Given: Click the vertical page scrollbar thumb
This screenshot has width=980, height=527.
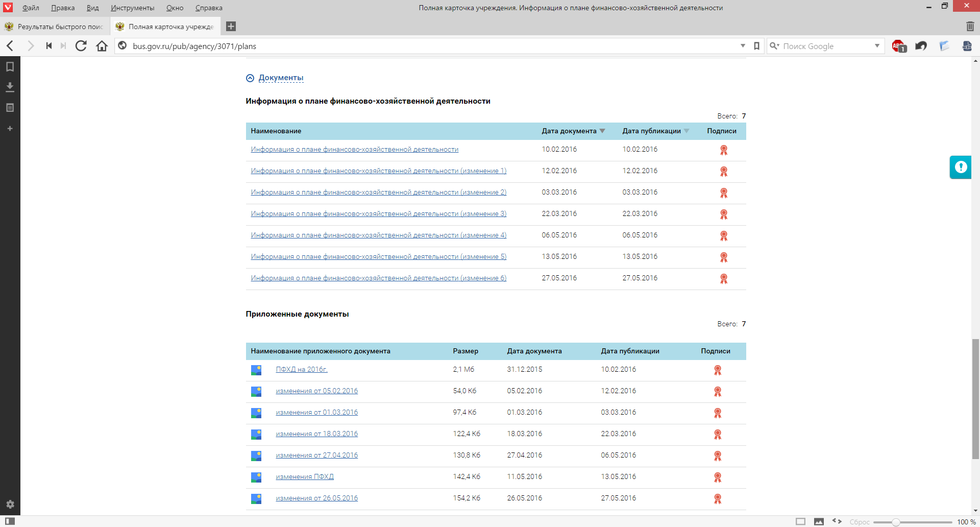Looking at the screenshot, I should tap(975, 399).
